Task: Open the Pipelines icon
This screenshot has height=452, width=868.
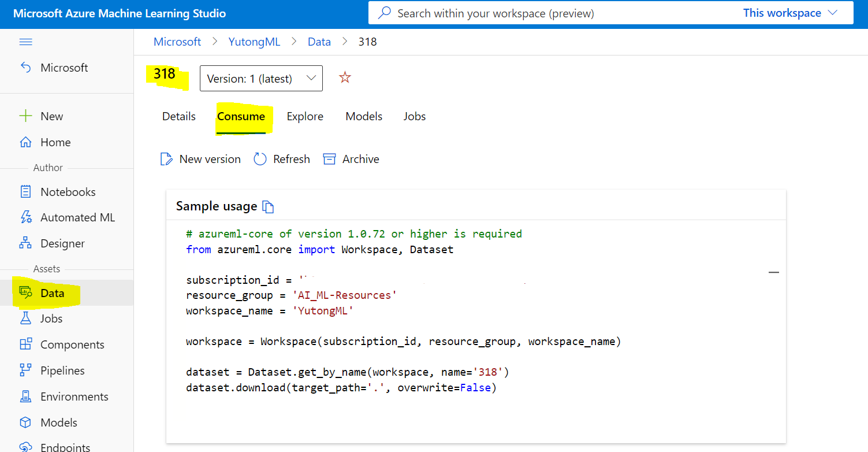Action: tap(26, 371)
